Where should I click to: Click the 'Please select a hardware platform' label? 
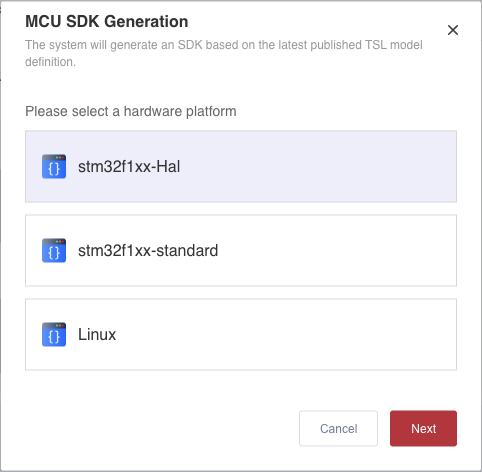131,111
